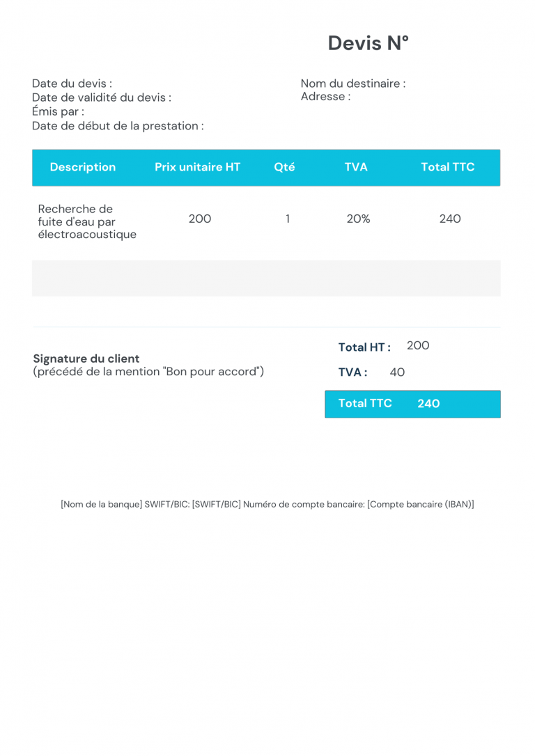535x756 pixels.
Task: Click the empty gray table row
Action: (x=266, y=278)
